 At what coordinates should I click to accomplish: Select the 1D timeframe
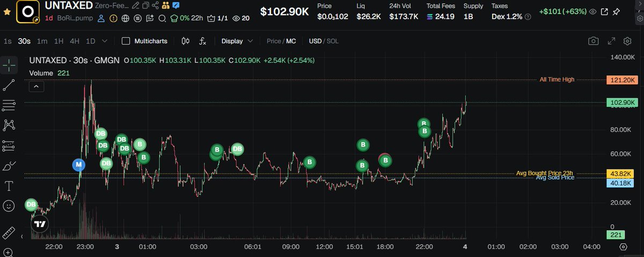pos(91,41)
